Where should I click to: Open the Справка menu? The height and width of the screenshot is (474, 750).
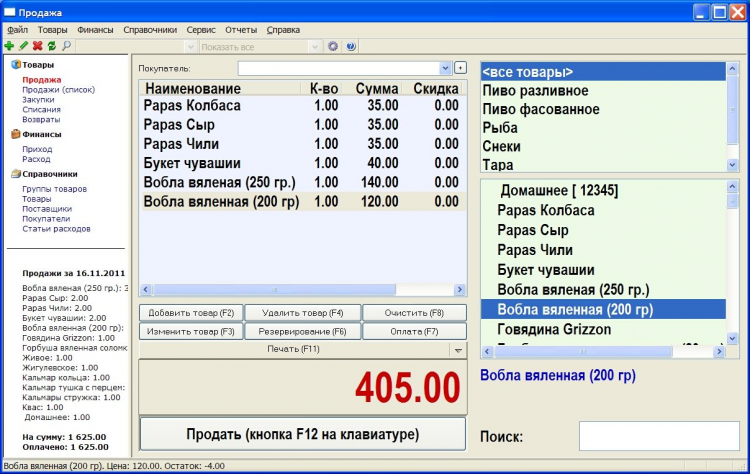(x=283, y=30)
